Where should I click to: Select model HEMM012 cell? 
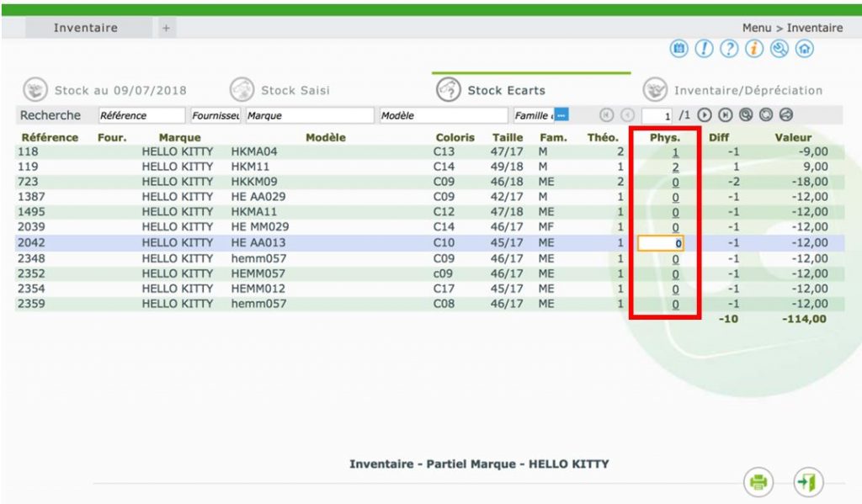point(258,289)
